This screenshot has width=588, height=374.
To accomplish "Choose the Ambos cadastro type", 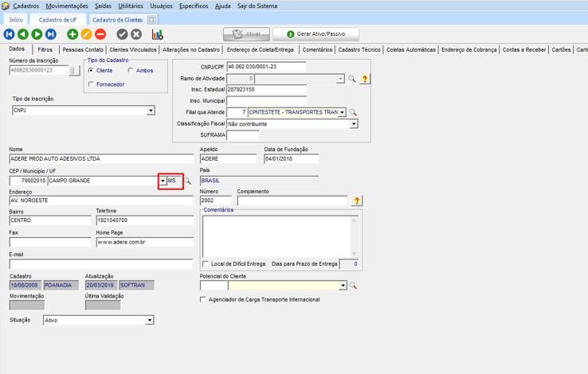I will pyautogui.click(x=131, y=71).
